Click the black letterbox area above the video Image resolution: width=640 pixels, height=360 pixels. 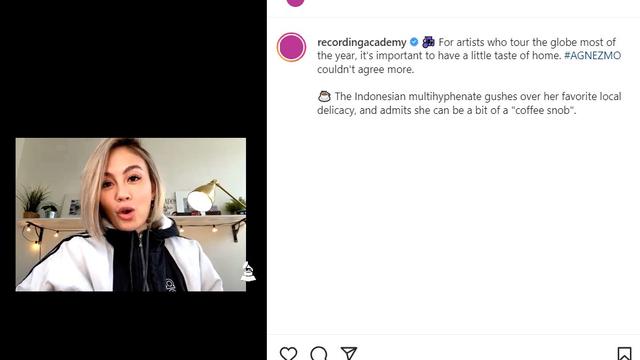click(133, 69)
